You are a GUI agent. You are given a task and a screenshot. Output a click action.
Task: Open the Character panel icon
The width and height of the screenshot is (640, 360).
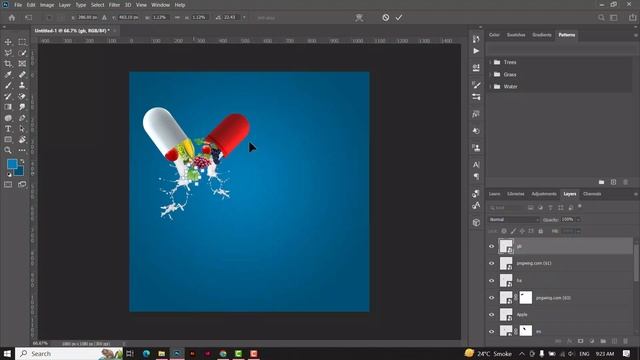point(476,164)
